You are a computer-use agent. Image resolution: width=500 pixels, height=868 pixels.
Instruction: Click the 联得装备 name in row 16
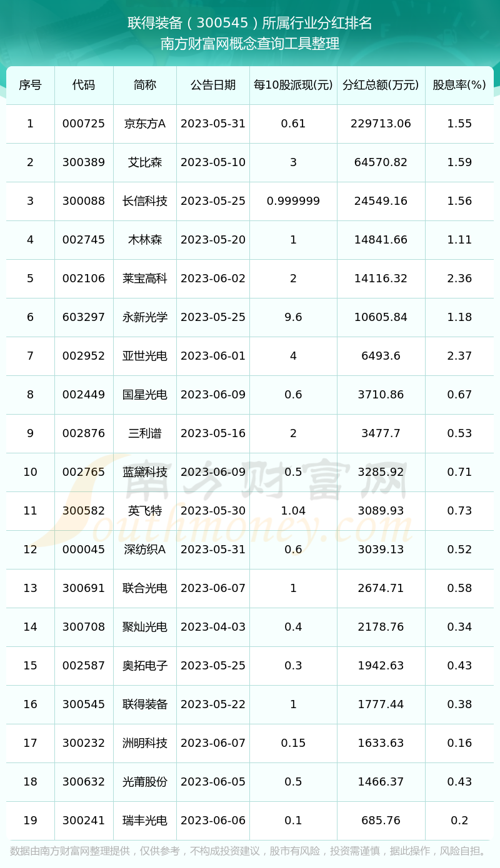tap(145, 704)
